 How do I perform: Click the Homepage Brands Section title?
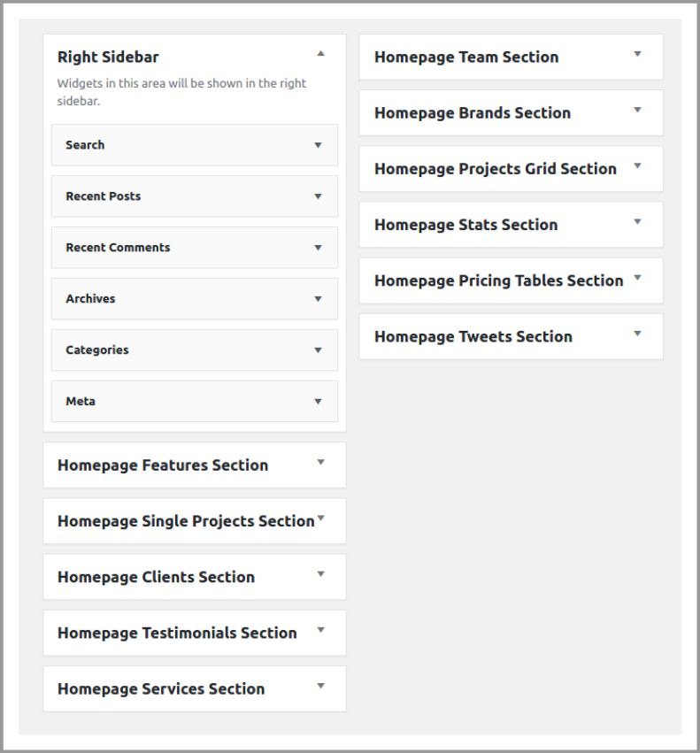point(473,113)
